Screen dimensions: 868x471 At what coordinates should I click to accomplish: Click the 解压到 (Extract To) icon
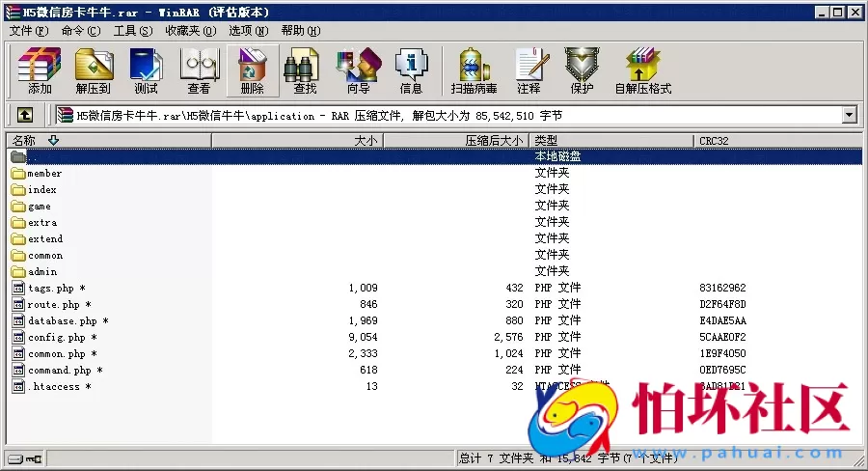point(93,70)
